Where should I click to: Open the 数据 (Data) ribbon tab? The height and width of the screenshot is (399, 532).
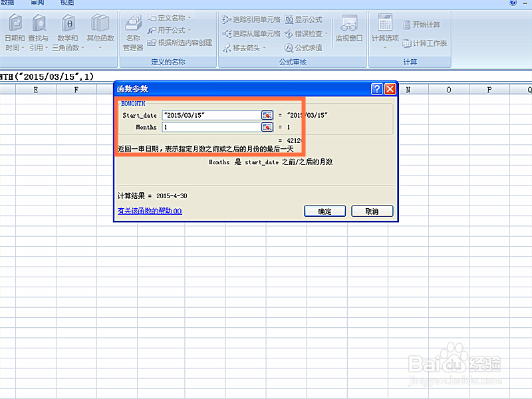7,3
